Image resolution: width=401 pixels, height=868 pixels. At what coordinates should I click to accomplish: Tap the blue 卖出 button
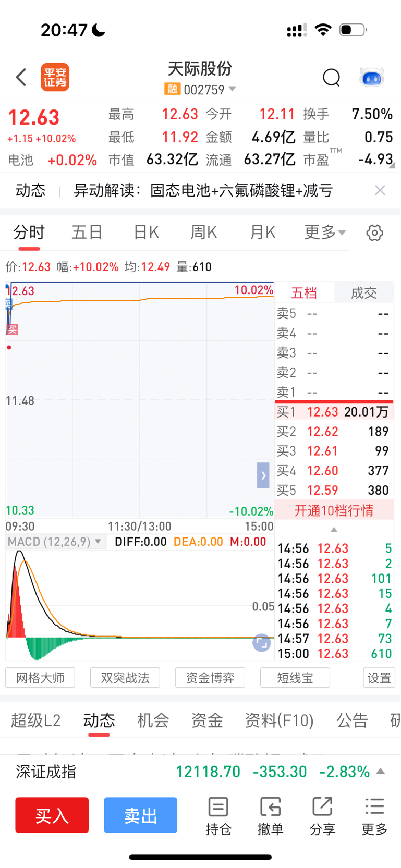(141, 815)
